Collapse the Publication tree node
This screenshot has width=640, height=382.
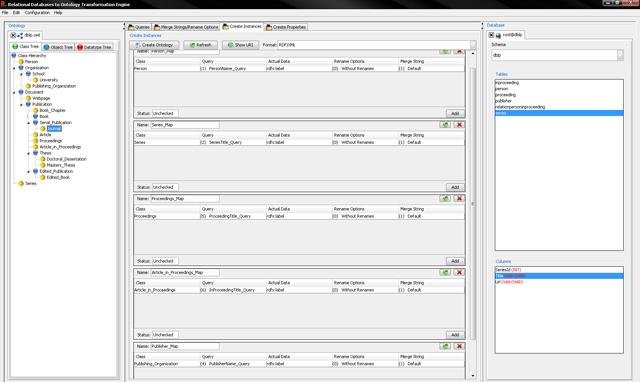(22, 105)
